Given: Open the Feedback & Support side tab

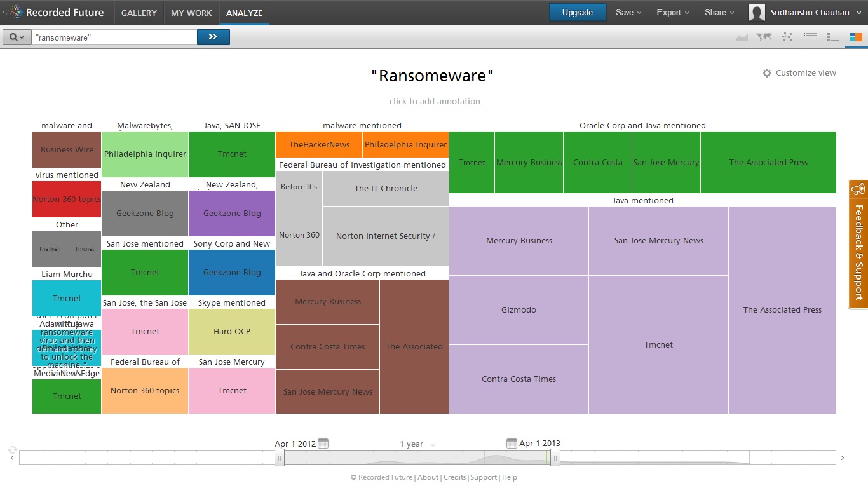Looking at the screenshot, I should (858, 245).
